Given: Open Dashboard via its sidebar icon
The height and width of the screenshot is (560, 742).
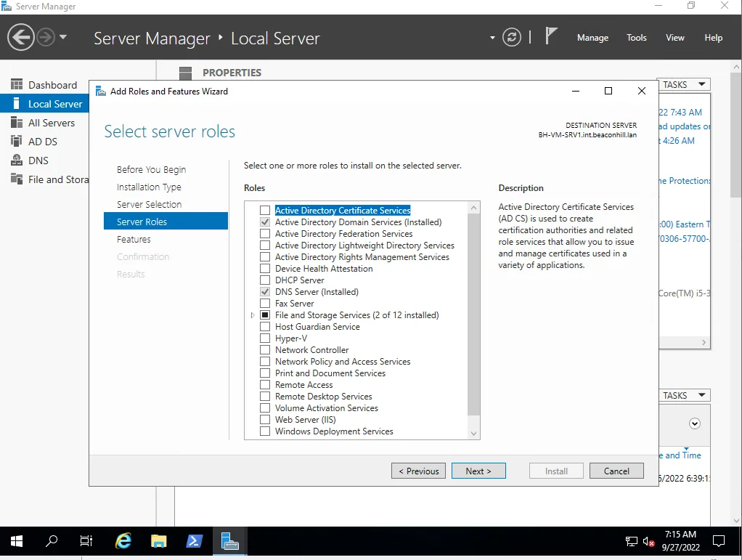Looking at the screenshot, I should pyautogui.click(x=17, y=85).
